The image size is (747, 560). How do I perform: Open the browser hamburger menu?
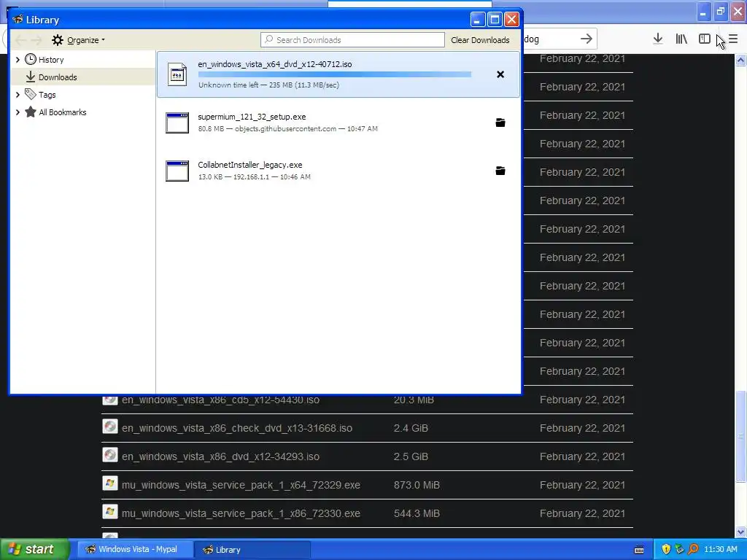click(x=733, y=39)
